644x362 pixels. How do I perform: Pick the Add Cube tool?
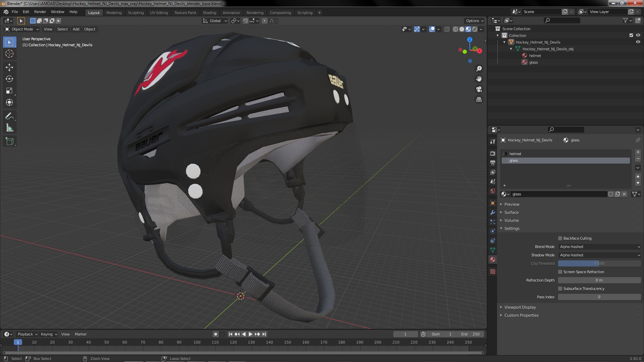pos(9,141)
